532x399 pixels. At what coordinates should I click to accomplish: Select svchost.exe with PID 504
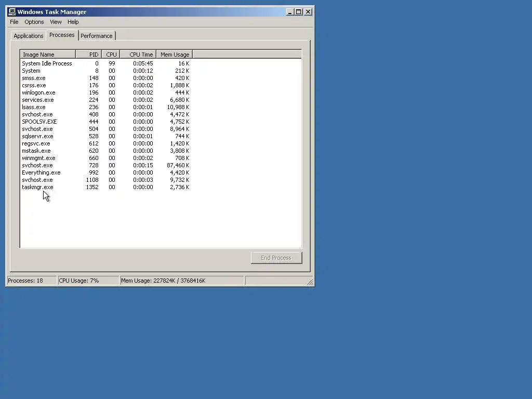105,129
